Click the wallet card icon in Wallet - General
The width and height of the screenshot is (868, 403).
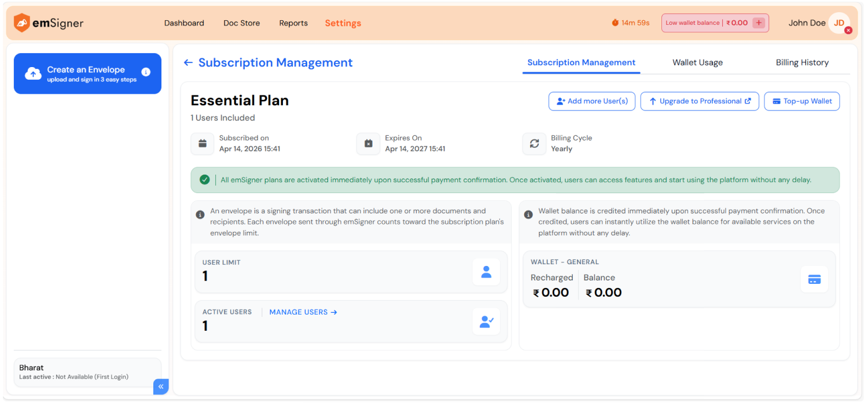pyautogui.click(x=814, y=280)
